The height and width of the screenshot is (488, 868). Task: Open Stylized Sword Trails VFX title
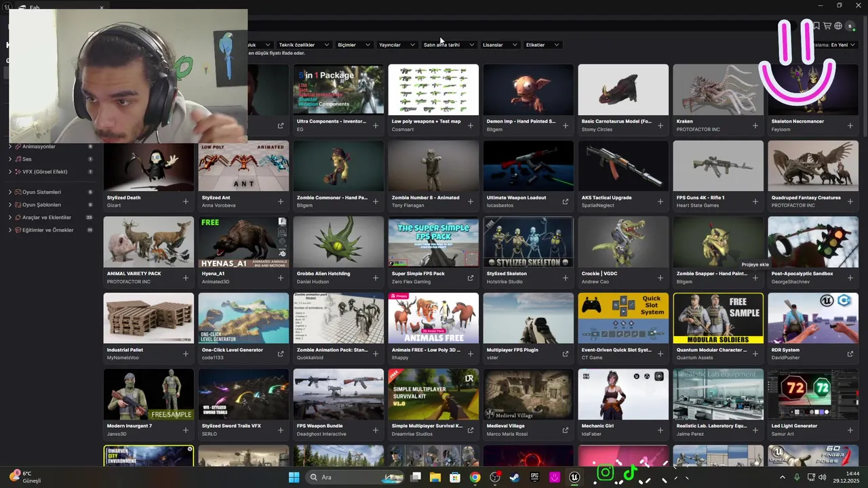(x=231, y=426)
